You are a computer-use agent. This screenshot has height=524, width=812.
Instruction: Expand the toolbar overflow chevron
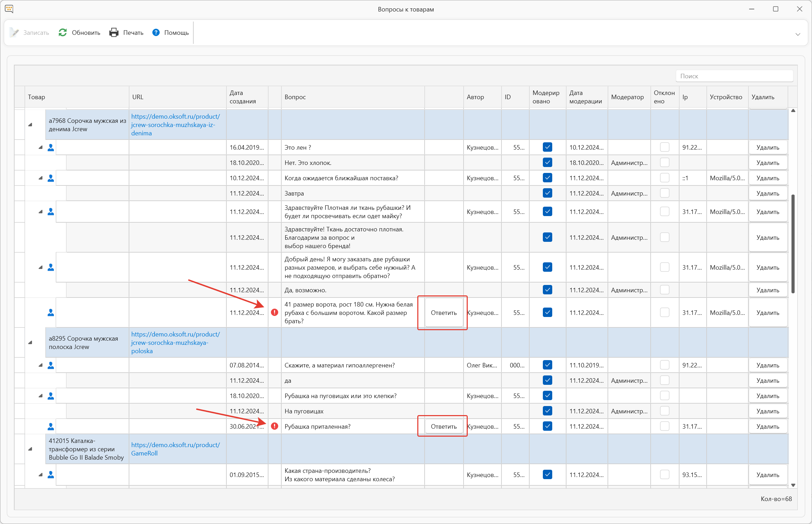798,34
